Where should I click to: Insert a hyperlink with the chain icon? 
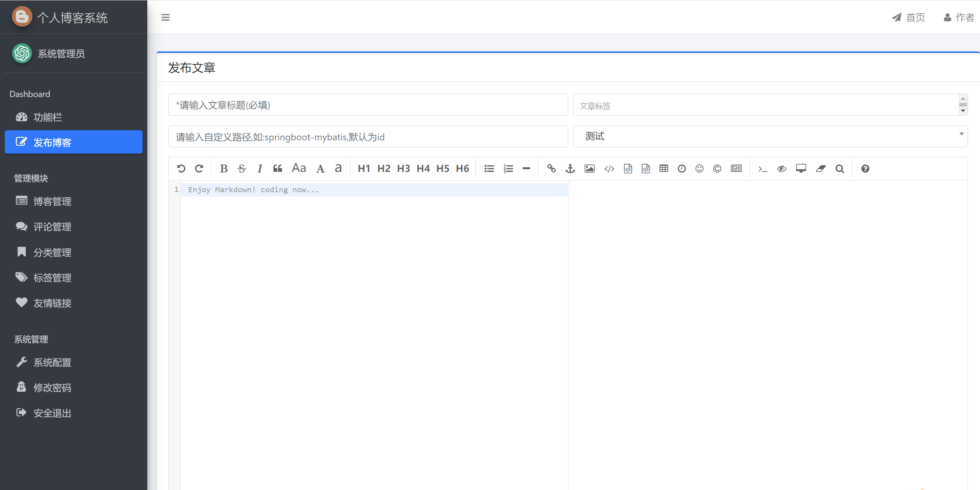pos(551,168)
